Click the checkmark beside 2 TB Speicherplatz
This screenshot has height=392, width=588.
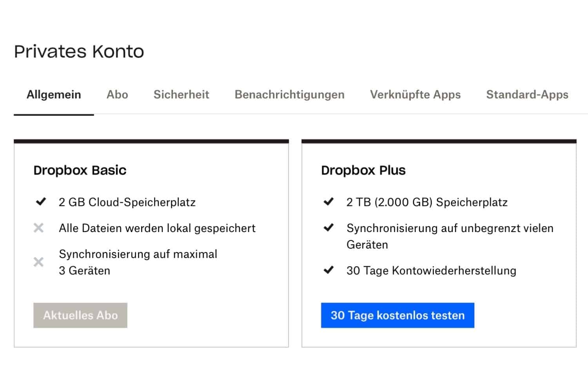pyautogui.click(x=328, y=202)
